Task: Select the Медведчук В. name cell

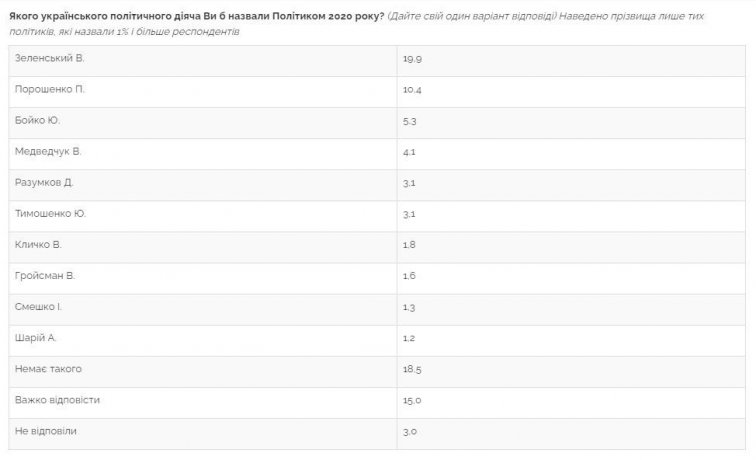Action: (x=48, y=151)
